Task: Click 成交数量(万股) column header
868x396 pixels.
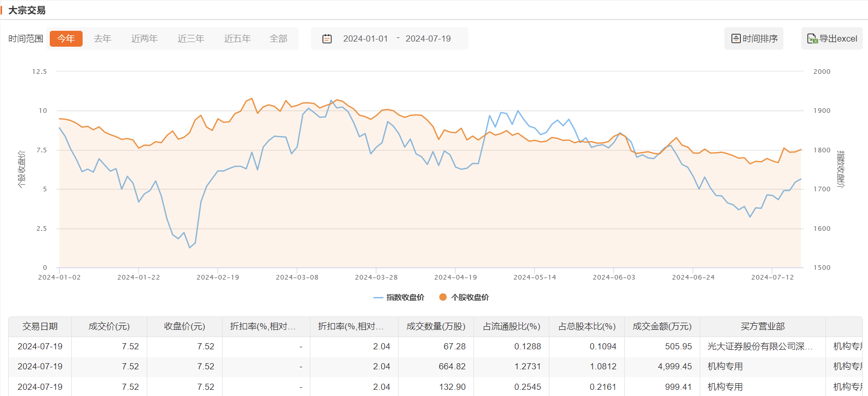Action: point(436,327)
